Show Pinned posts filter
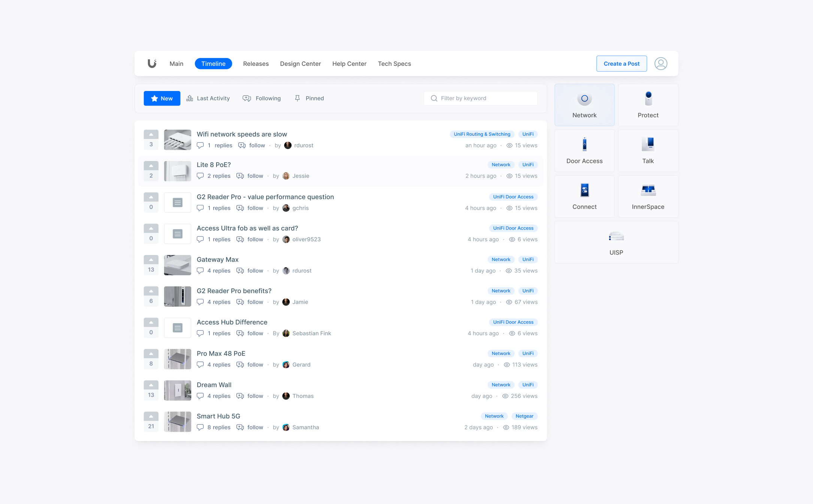This screenshot has height=504, width=813. (x=309, y=98)
